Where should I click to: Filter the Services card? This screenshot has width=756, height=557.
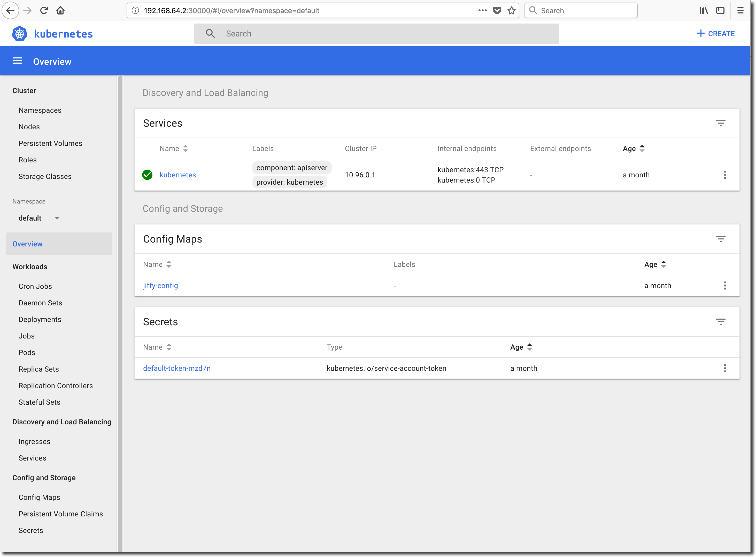pyautogui.click(x=720, y=123)
